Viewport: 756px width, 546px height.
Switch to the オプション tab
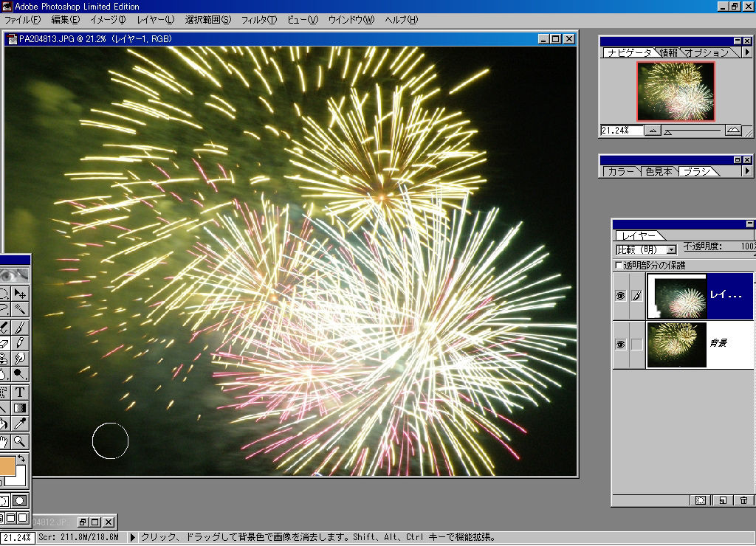tap(707, 52)
